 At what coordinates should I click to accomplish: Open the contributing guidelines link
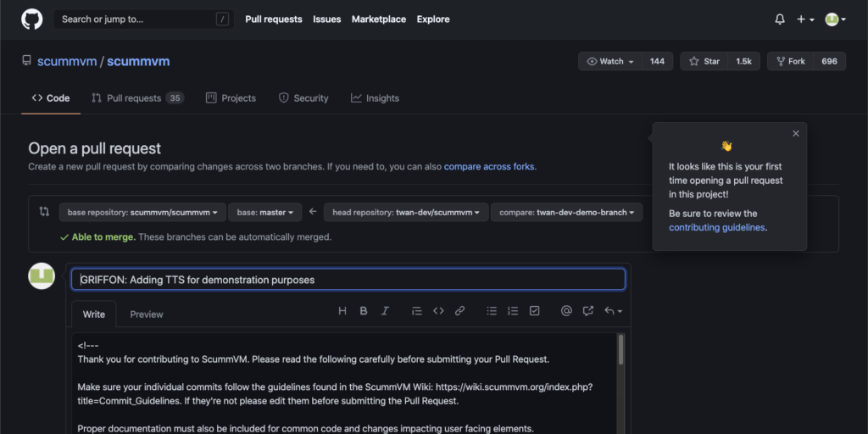[717, 227]
